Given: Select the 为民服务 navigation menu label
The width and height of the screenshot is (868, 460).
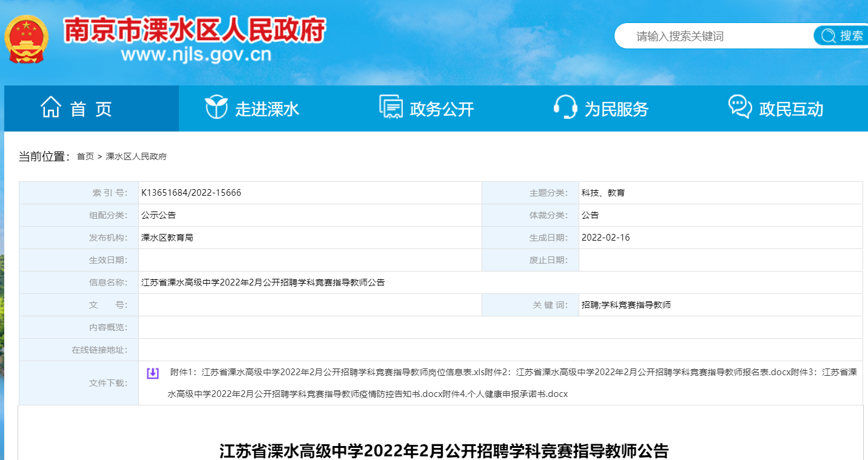Looking at the screenshot, I should [x=616, y=110].
